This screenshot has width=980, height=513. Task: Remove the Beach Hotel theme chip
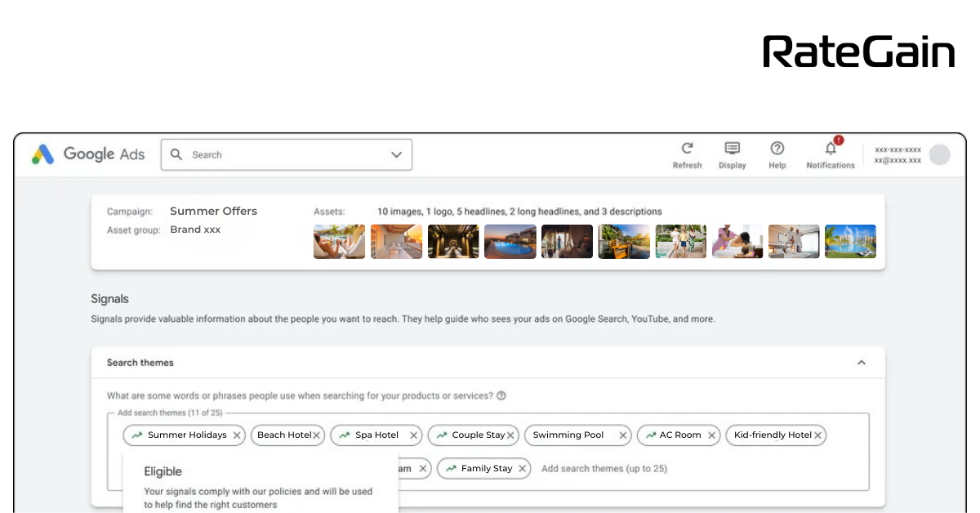317,435
